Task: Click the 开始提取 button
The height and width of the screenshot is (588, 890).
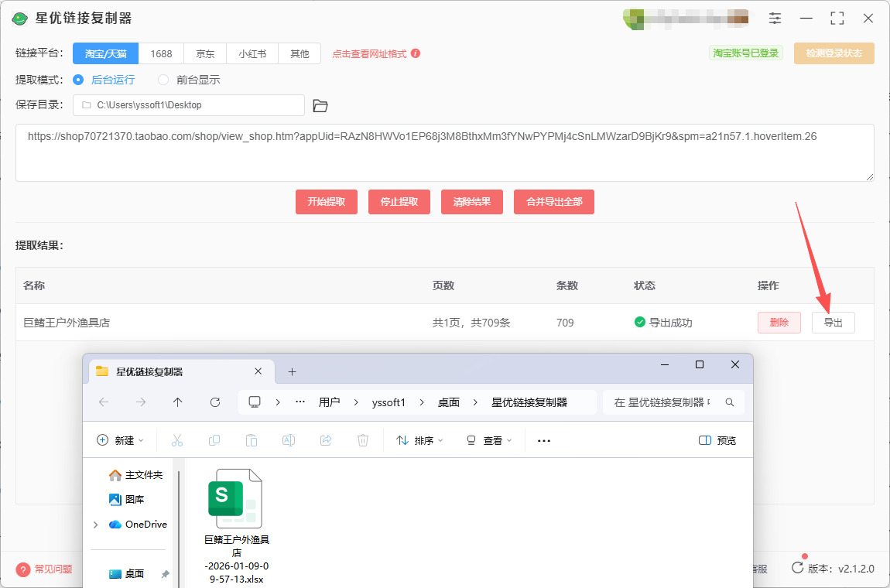Action: pyautogui.click(x=327, y=202)
